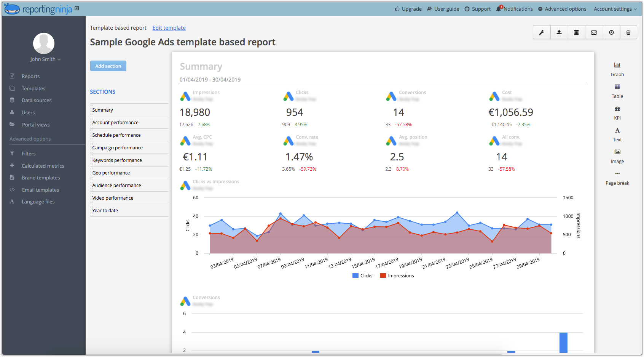Open the John Smith profile dropdown
The image size is (644, 357).
tap(45, 59)
